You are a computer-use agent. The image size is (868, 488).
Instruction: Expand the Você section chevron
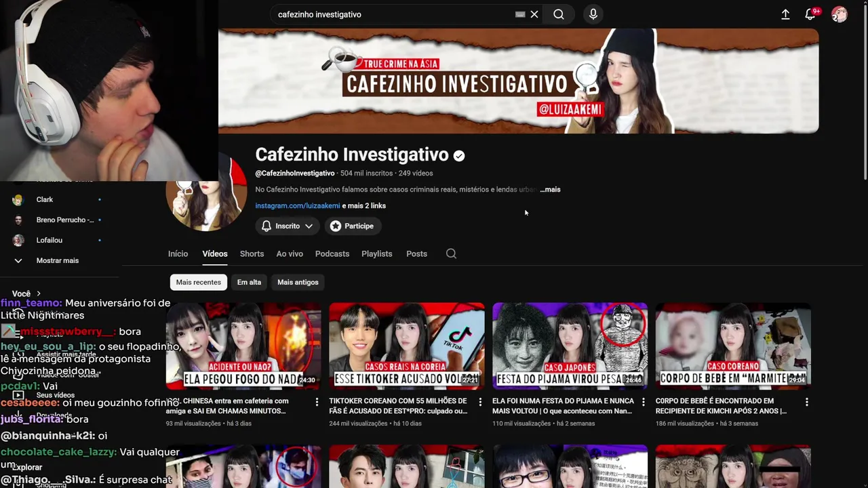39,293
